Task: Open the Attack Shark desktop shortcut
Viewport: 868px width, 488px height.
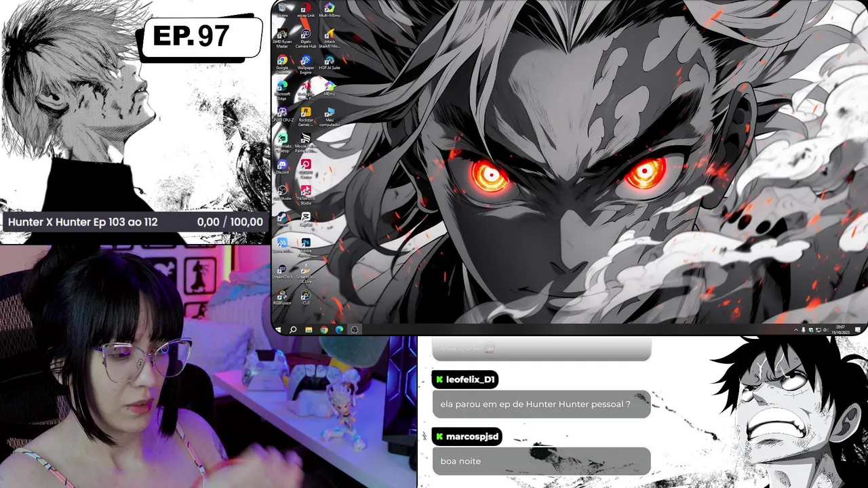Action: pyautogui.click(x=329, y=38)
